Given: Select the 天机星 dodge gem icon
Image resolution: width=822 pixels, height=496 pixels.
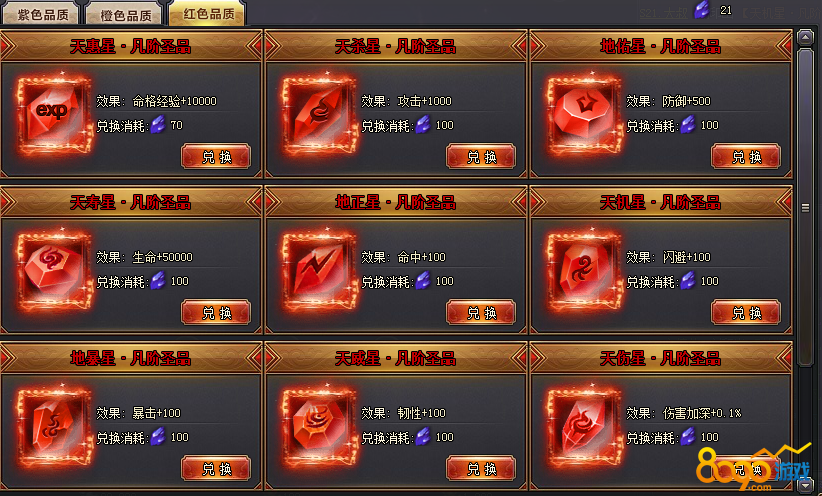Looking at the screenshot, I should point(583,271).
